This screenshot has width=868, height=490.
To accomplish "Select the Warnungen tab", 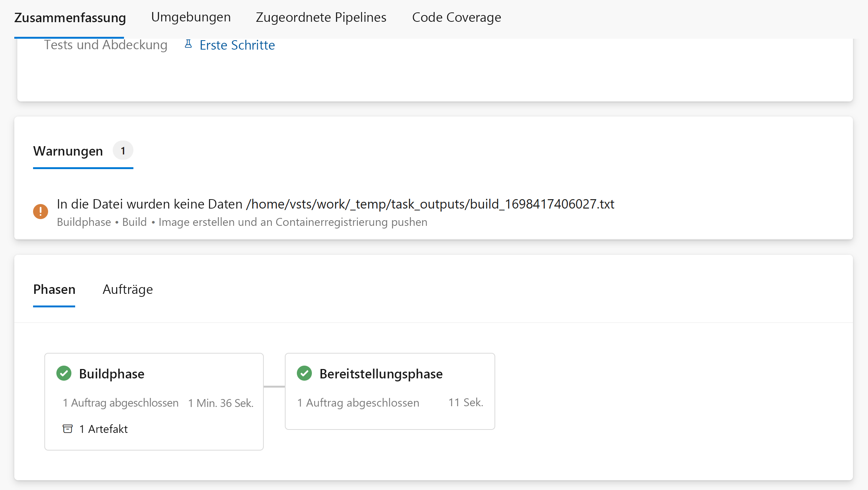I will click(68, 151).
